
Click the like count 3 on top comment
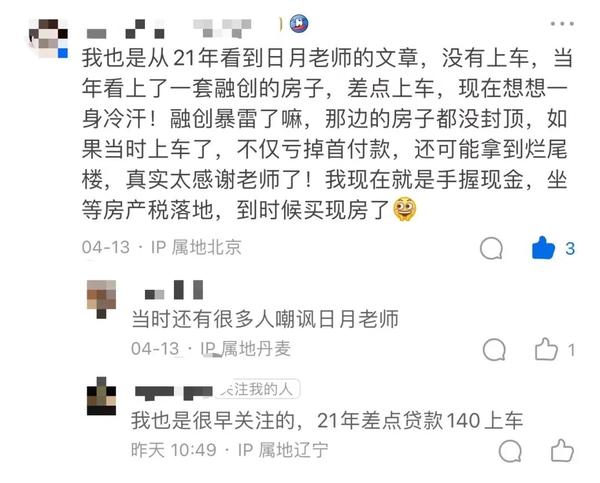tap(570, 249)
